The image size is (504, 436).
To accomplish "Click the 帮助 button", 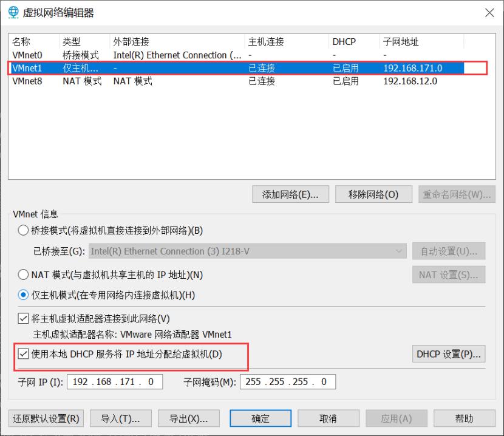I will (x=465, y=418).
